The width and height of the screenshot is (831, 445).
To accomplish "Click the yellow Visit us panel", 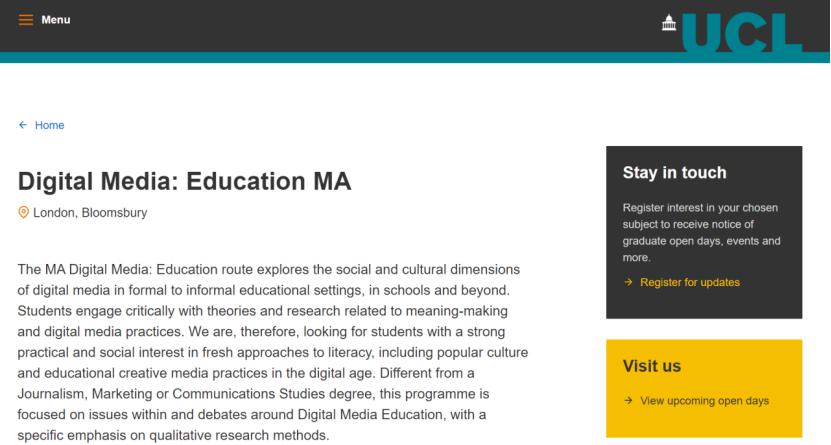I will point(704,388).
